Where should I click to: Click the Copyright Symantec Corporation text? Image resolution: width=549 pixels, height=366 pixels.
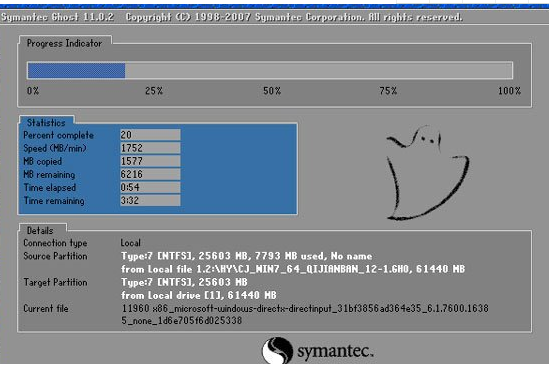coord(294,17)
